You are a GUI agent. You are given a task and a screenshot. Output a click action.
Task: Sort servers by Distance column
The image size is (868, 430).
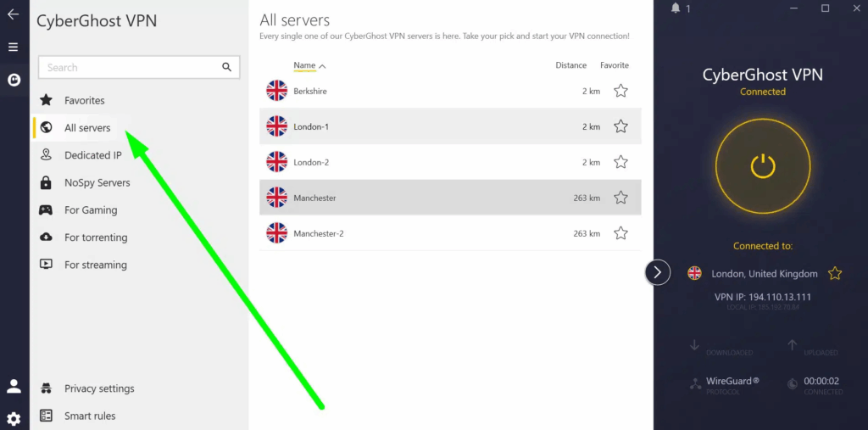(570, 65)
